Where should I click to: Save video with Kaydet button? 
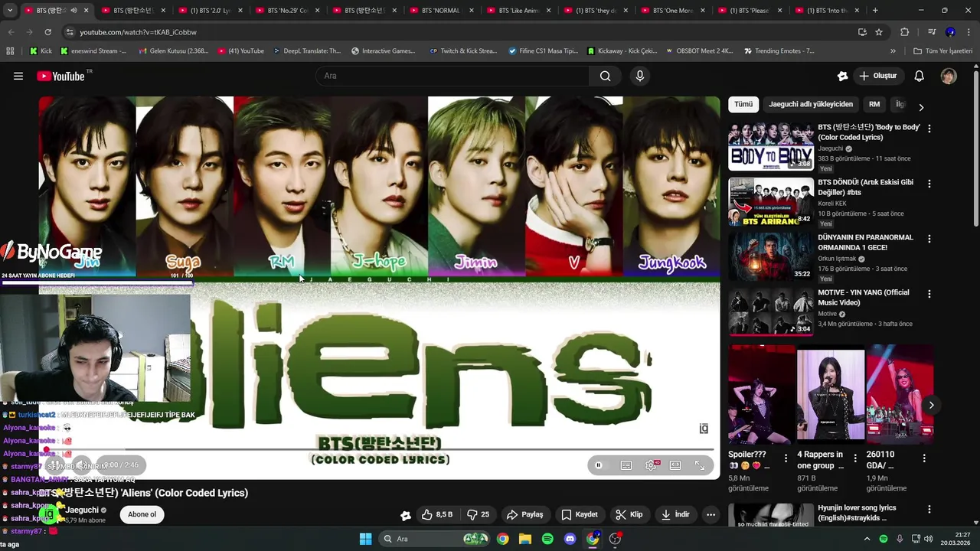pyautogui.click(x=580, y=514)
